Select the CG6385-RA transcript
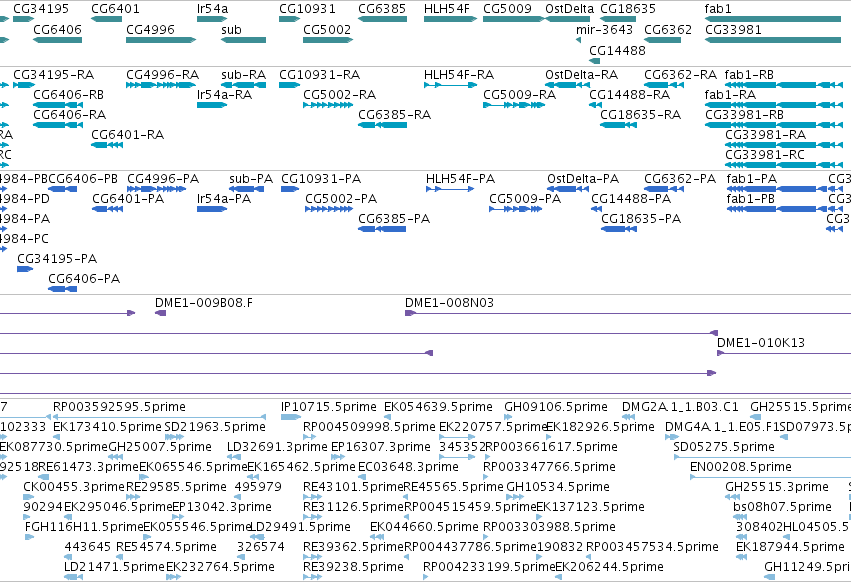Image resolution: width=851 pixels, height=582 pixels. click(382, 125)
